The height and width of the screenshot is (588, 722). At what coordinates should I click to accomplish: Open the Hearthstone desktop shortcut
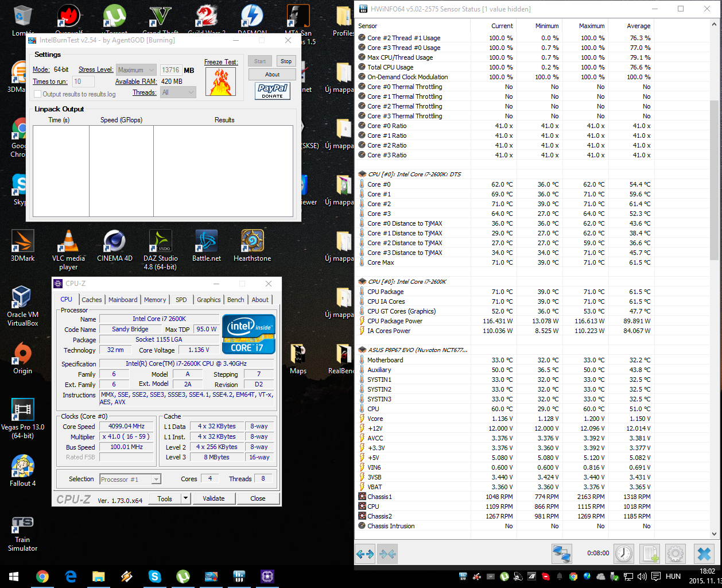252,246
